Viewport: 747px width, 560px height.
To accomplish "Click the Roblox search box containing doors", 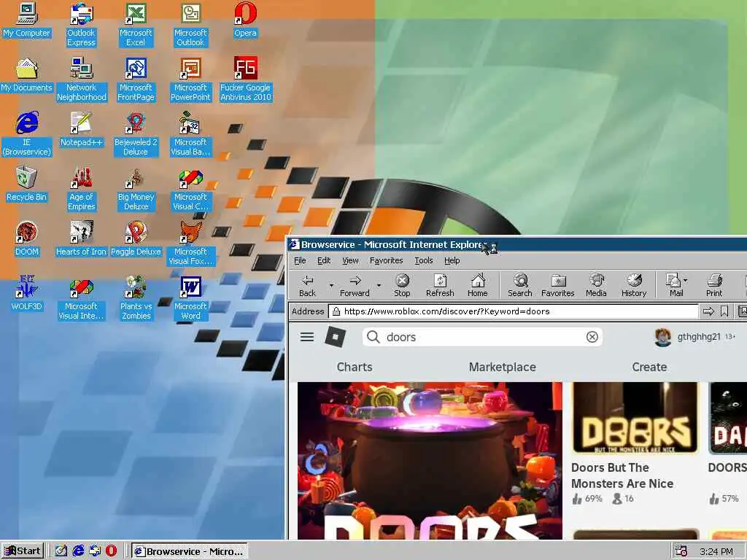I will [x=482, y=337].
